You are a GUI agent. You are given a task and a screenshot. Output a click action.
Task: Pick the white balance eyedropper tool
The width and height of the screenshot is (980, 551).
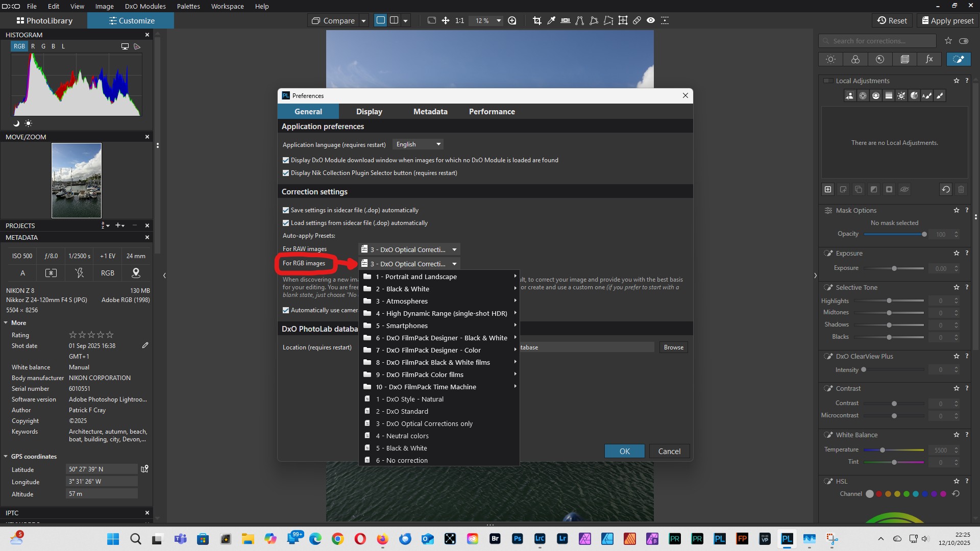(x=551, y=20)
